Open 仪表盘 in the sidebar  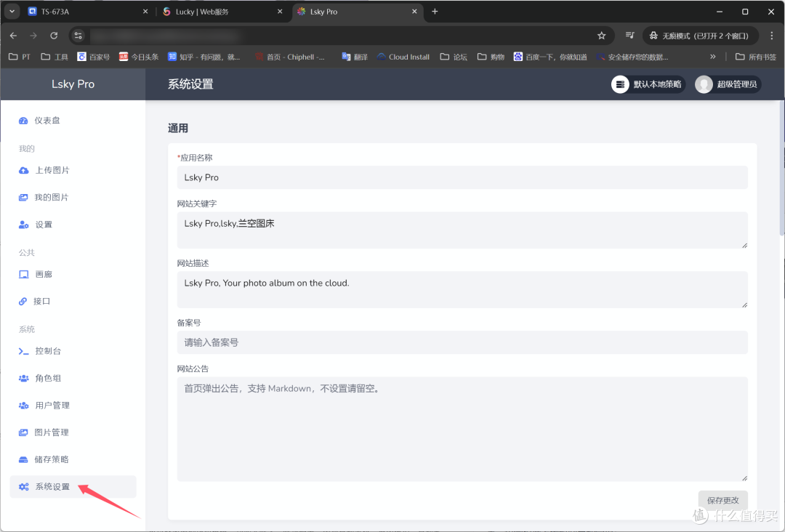pos(73,121)
